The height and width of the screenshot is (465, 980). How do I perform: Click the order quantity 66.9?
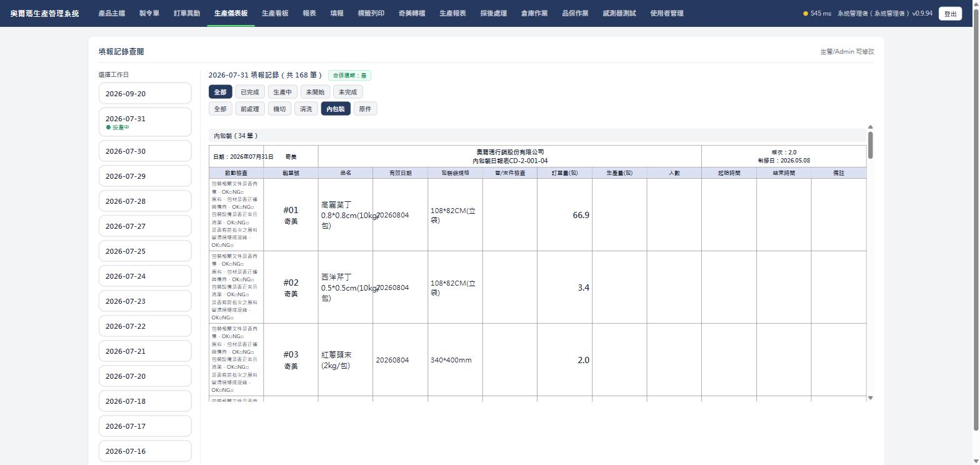581,215
